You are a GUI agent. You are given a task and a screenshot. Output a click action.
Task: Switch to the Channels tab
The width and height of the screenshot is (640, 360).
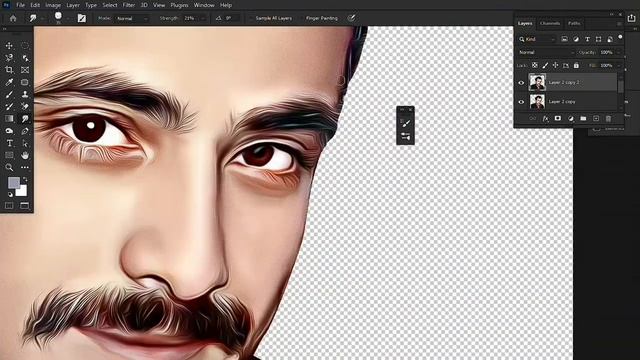pyautogui.click(x=550, y=23)
